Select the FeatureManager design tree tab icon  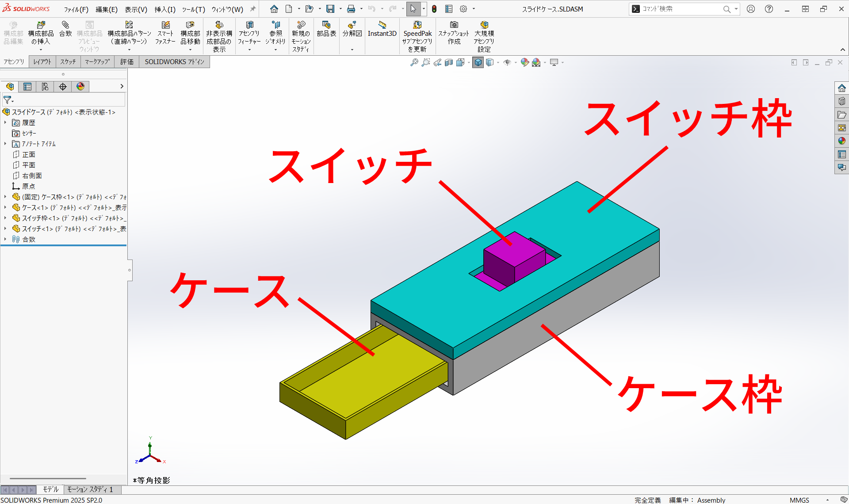[10, 87]
